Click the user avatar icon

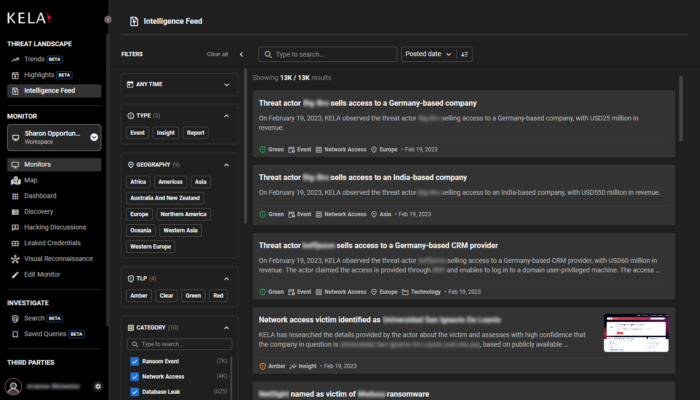[13, 387]
